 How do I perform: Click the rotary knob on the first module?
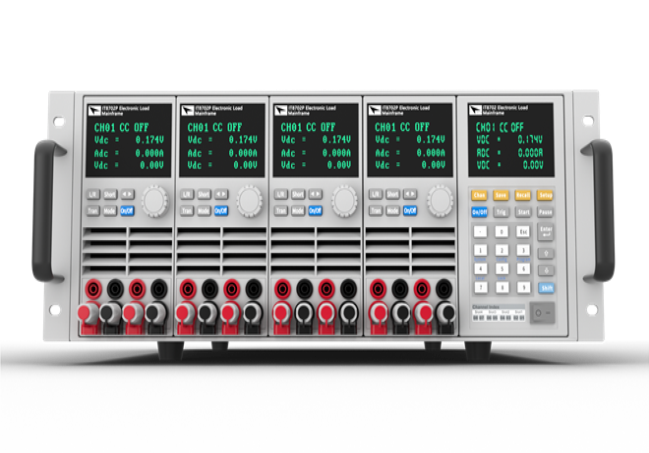[x=153, y=203]
